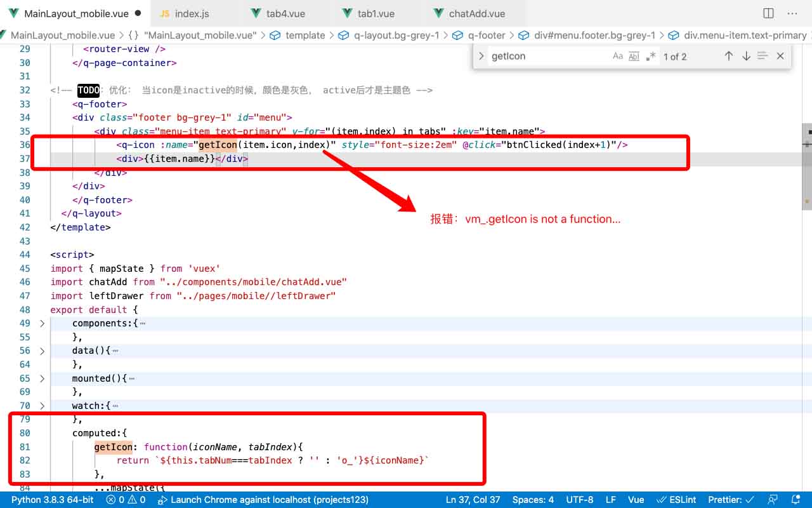Toggle Find in Selection icon
This screenshot has height=508, width=812.
[x=763, y=56]
